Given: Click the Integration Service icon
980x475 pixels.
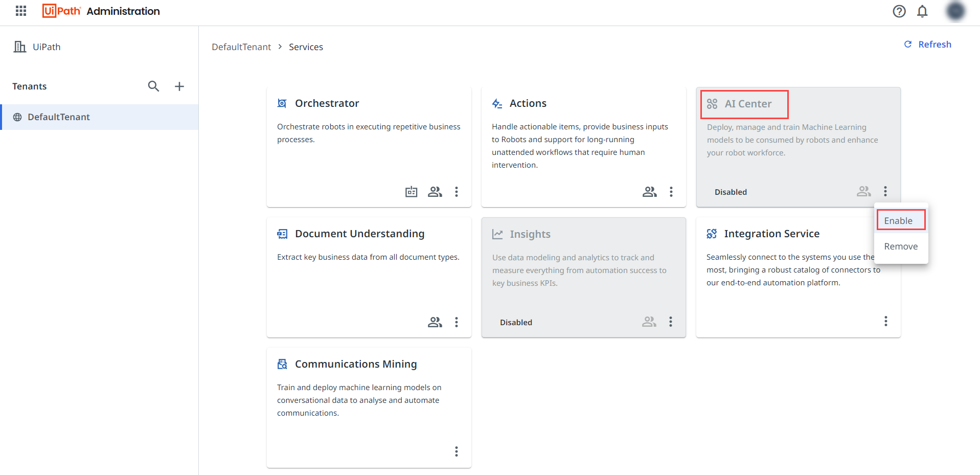Looking at the screenshot, I should (x=712, y=234).
